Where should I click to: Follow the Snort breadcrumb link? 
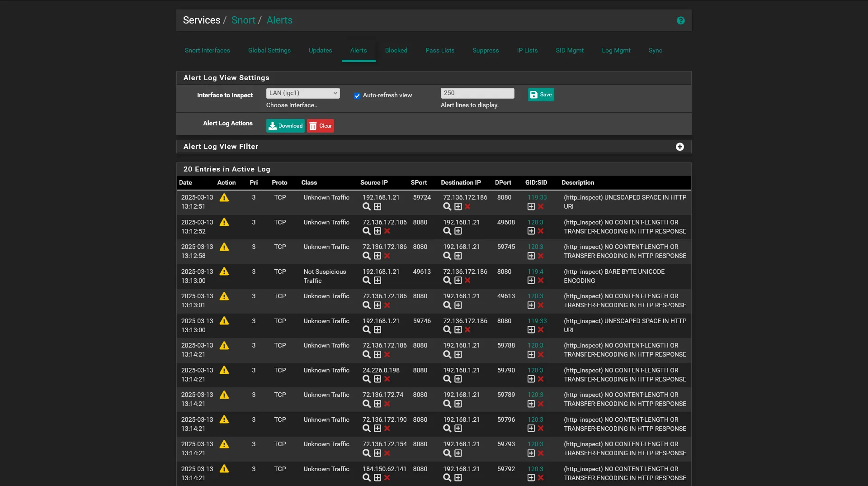243,20
